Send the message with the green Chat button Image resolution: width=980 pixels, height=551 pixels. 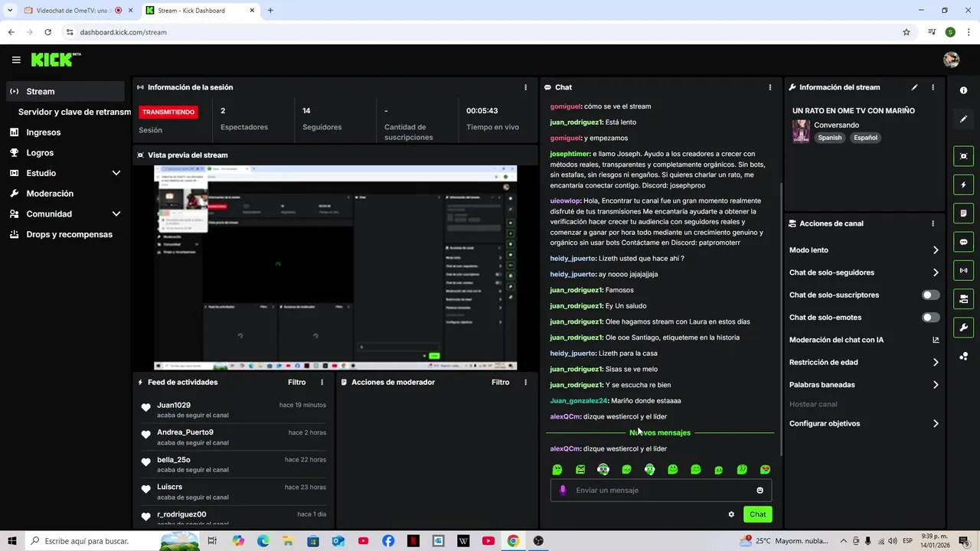click(x=757, y=514)
